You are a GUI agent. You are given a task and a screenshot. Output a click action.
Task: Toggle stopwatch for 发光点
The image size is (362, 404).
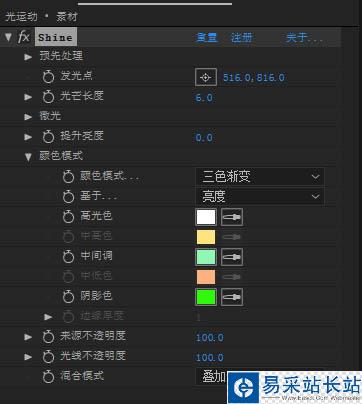[48, 77]
